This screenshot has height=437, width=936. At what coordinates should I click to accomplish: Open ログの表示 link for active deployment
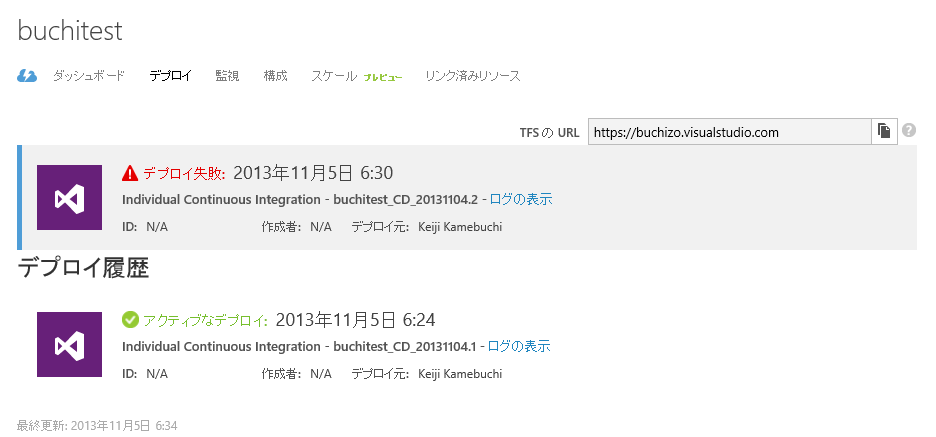click(518, 346)
